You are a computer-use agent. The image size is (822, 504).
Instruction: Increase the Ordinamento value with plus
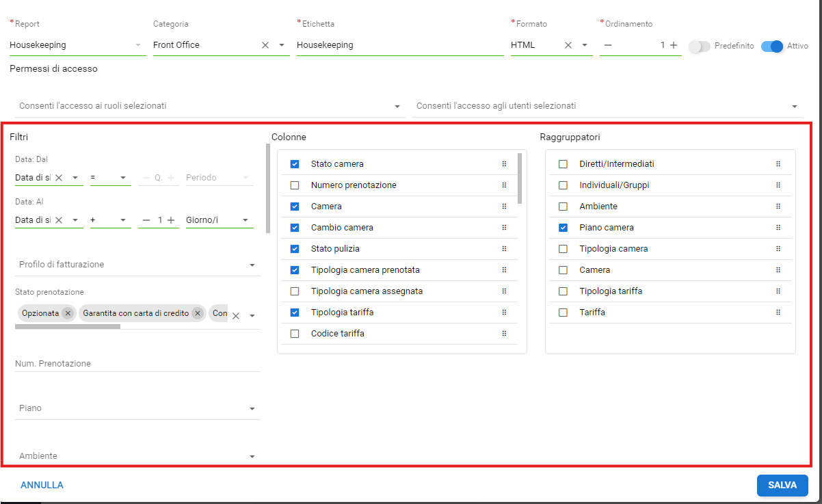point(674,45)
